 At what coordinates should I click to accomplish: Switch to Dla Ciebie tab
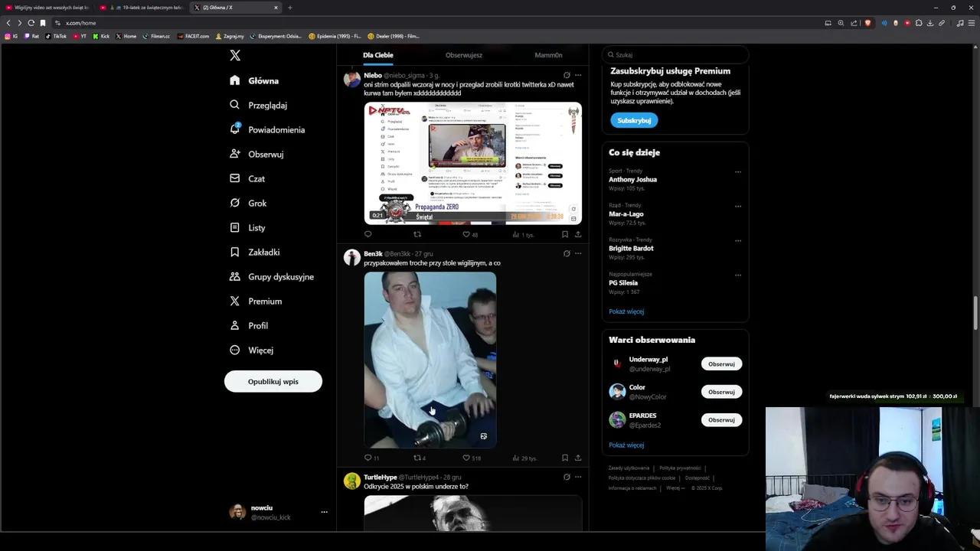(378, 55)
